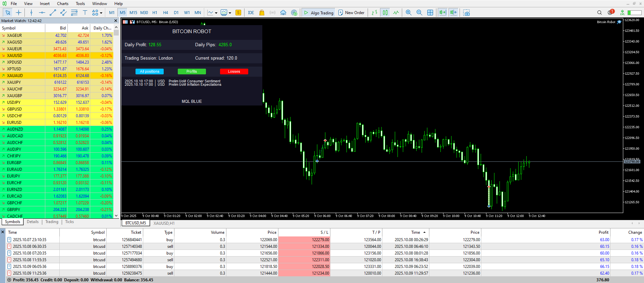644x283 pixels.
Task: Open the search magnifier
Action: [x=599, y=13]
